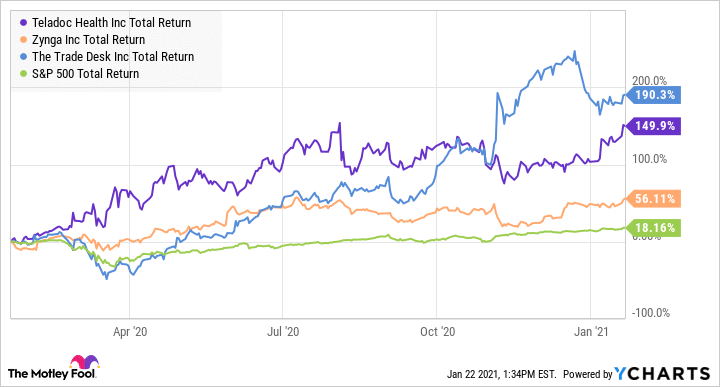Screen dimensions: 720x387
Task: Click the 200.0% y-axis label
Action: click(649, 81)
